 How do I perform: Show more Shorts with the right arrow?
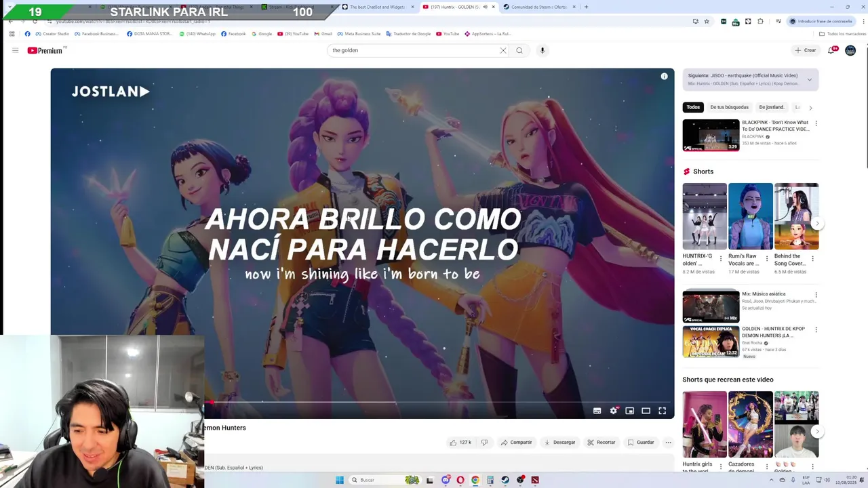pos(817,223)
